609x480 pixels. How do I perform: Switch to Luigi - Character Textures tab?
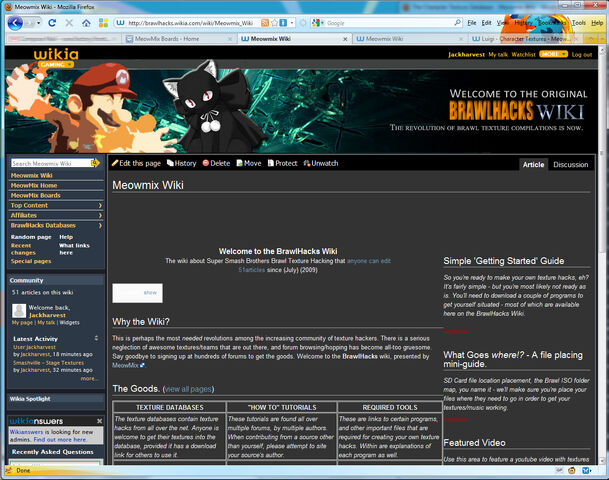[x=524, y=39]
